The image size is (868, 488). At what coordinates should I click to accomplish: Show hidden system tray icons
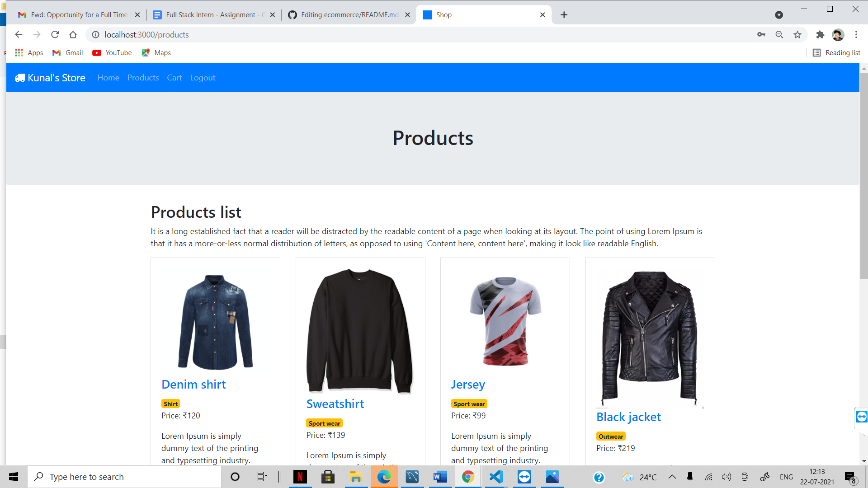tap(672, 477)
